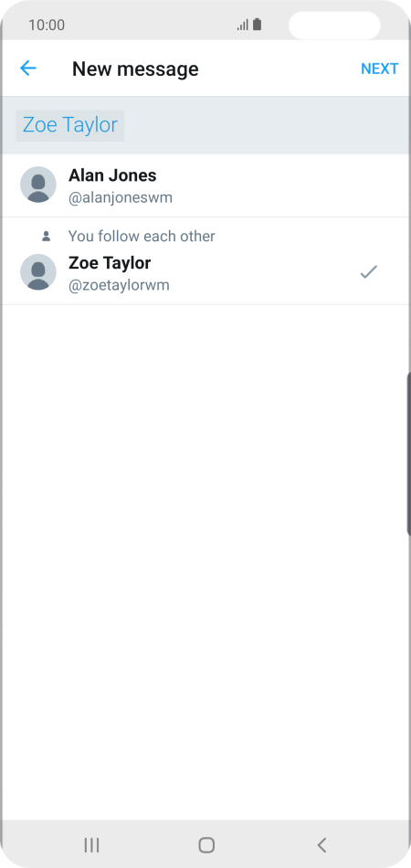Tap NEXT to continue

pos(379,69)
